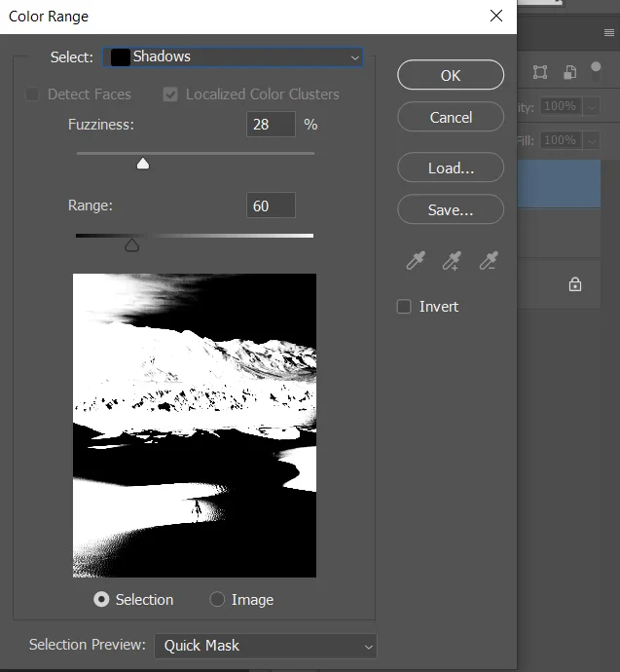Click the lock icon on the layer
The width and height of the screenshot is (620, 672).
[x=574, y=284]
